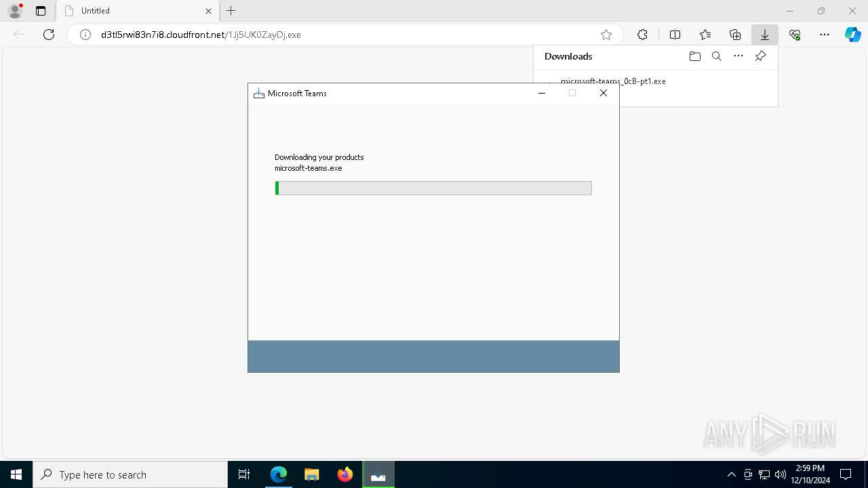Close the Untitled tab
868x488 pixels.
[208, 11]
